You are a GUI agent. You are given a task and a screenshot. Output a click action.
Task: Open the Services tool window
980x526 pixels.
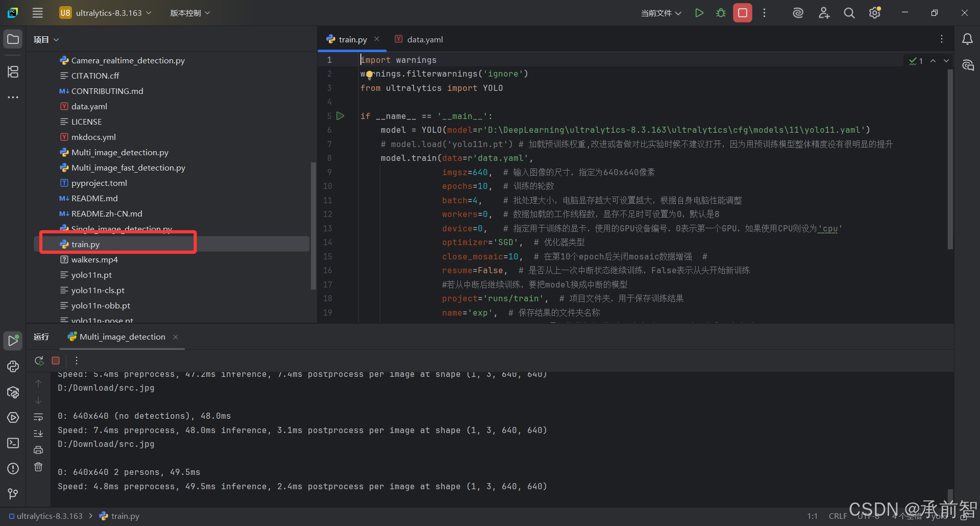tap(13, 418)
